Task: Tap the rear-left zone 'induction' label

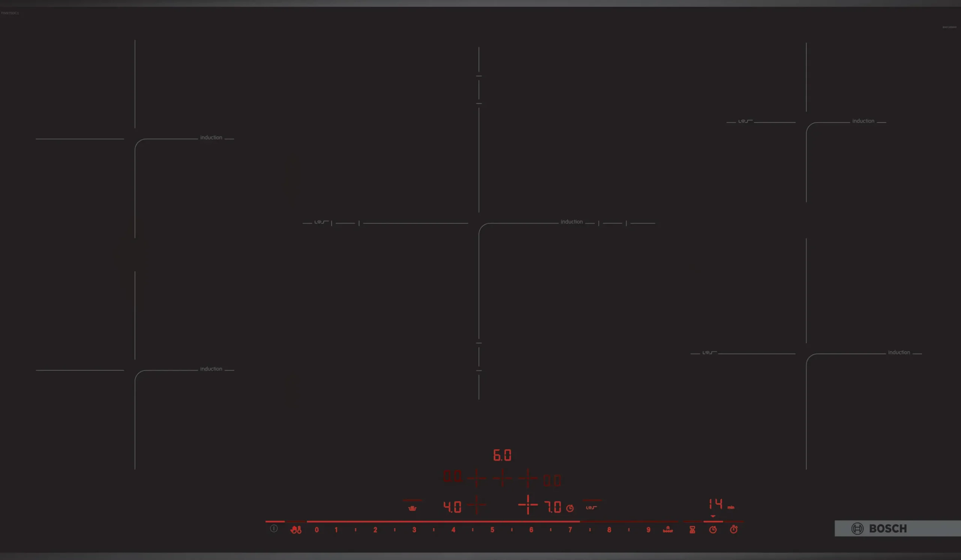Action: tap(211, 138)
